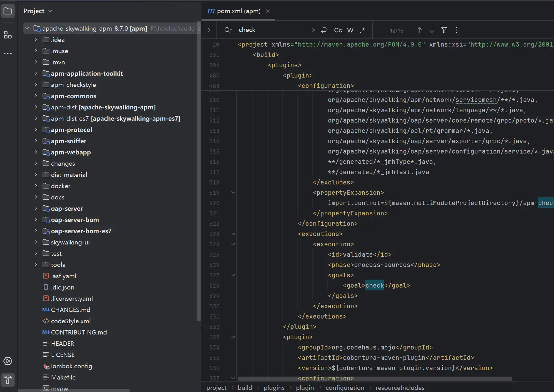Toggle match case (Cc) search option

(338, 30)
